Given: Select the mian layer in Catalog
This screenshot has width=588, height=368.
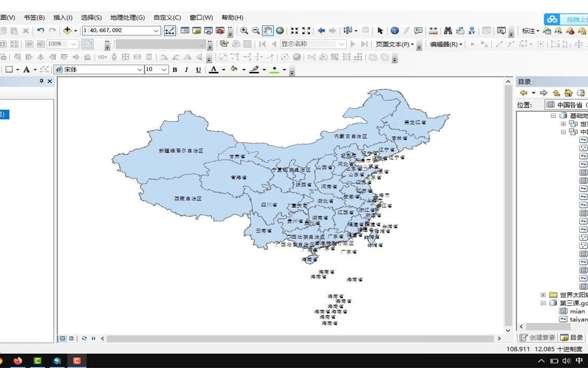Looking at the screenshot, I should click(577, 311).
